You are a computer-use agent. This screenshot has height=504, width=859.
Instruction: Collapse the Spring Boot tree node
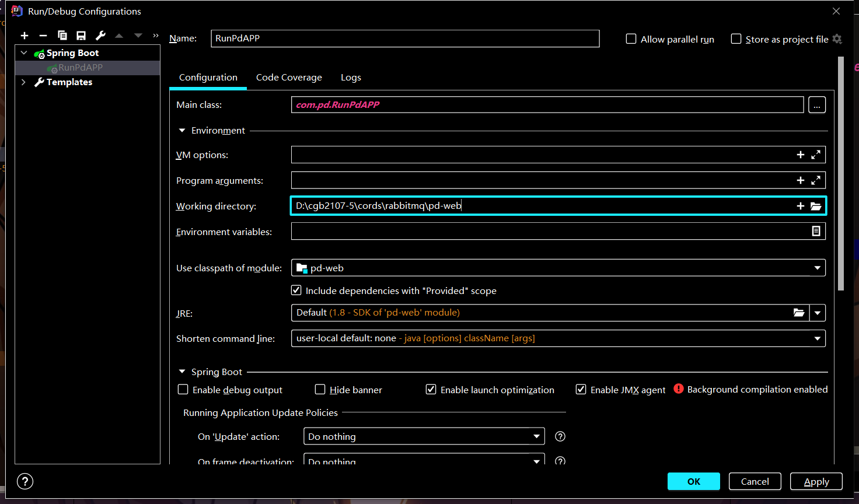tap(24, 52)
